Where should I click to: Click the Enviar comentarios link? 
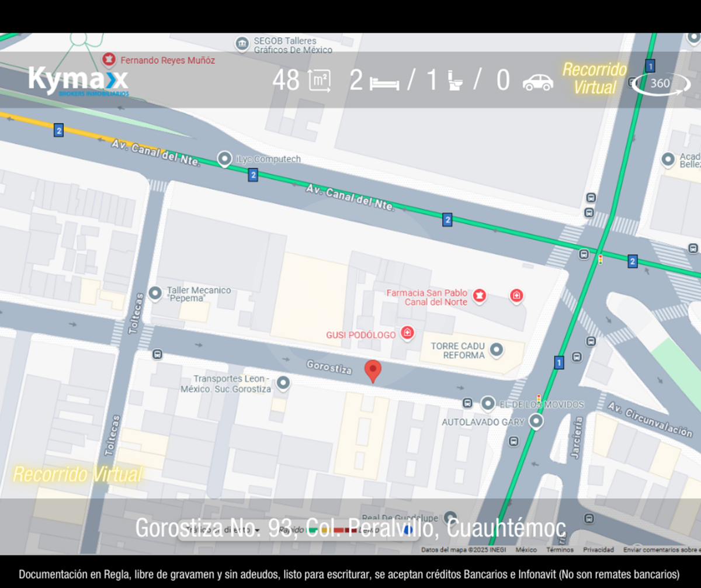pos(662,550)
